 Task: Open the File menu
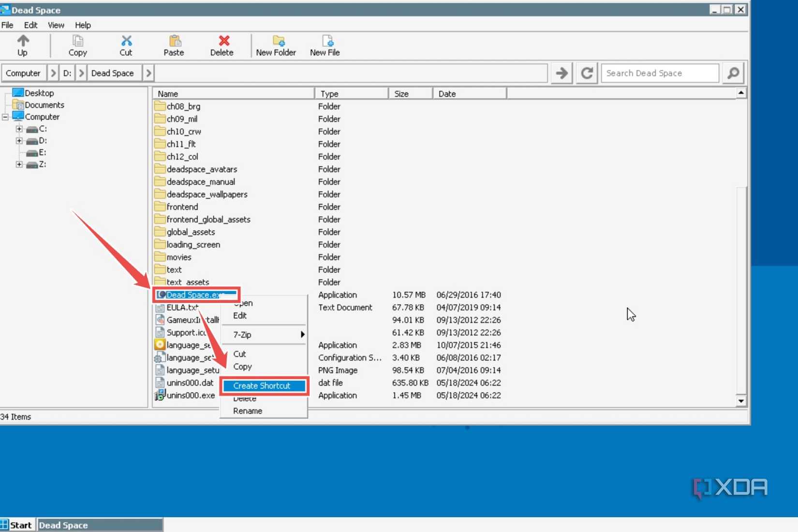[x=7, y=25]
